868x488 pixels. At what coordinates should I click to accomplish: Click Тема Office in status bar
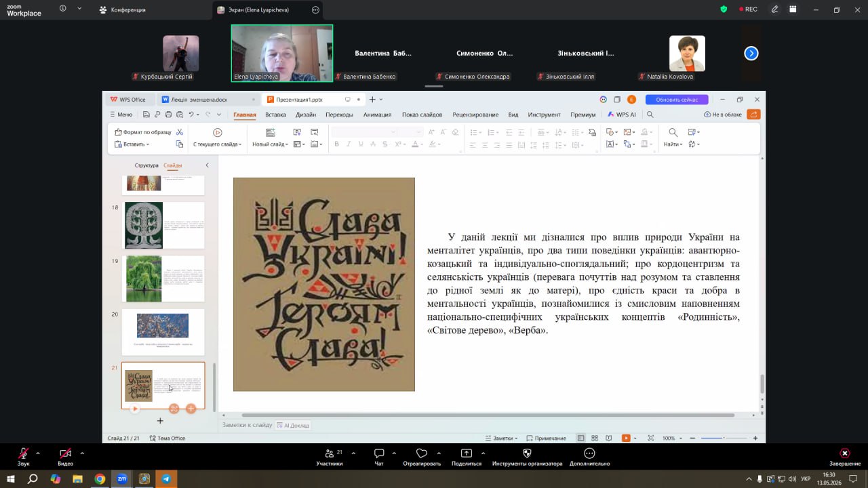click(167, 439)
